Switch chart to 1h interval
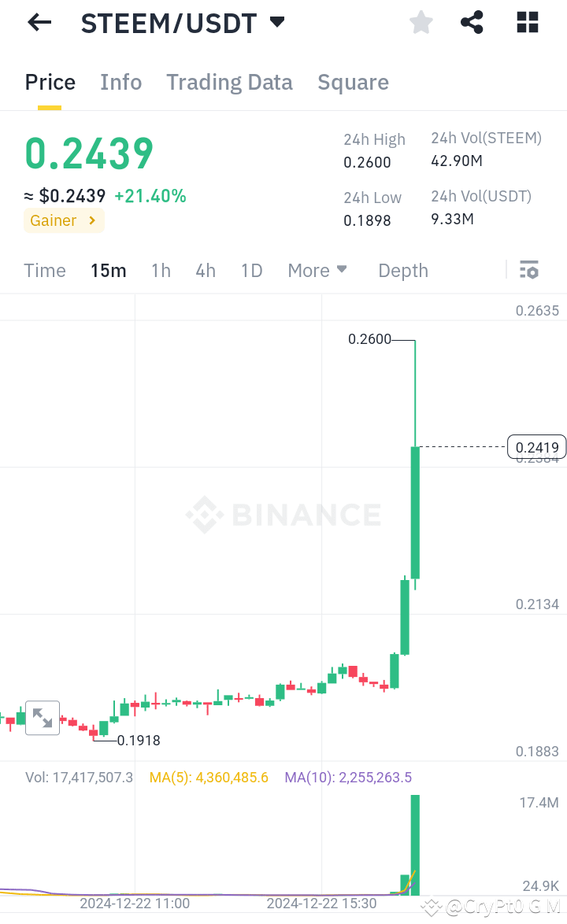The image size is (567, 924). (161, 270)
